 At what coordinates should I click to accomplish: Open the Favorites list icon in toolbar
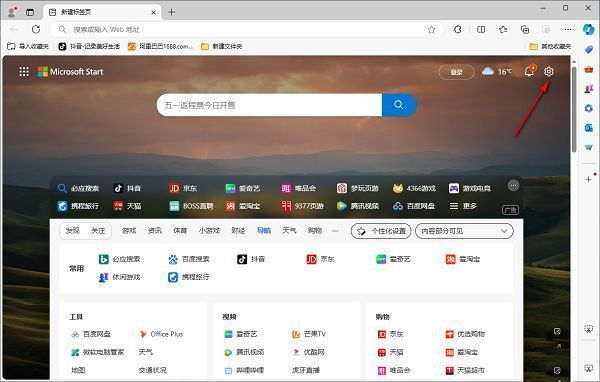(503, 29)
